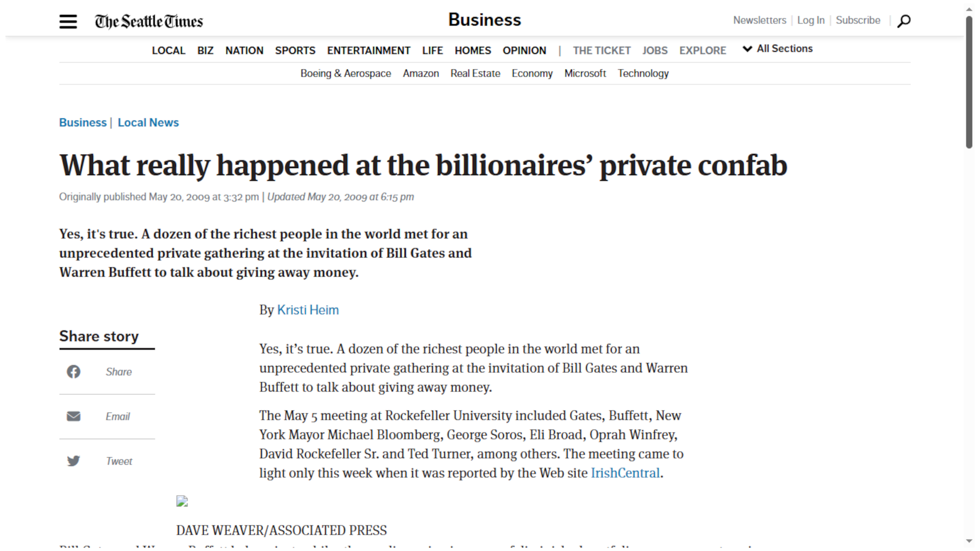Click The Seattle Times logo
The width and height of the screenshot is (980, 551).
148,21
